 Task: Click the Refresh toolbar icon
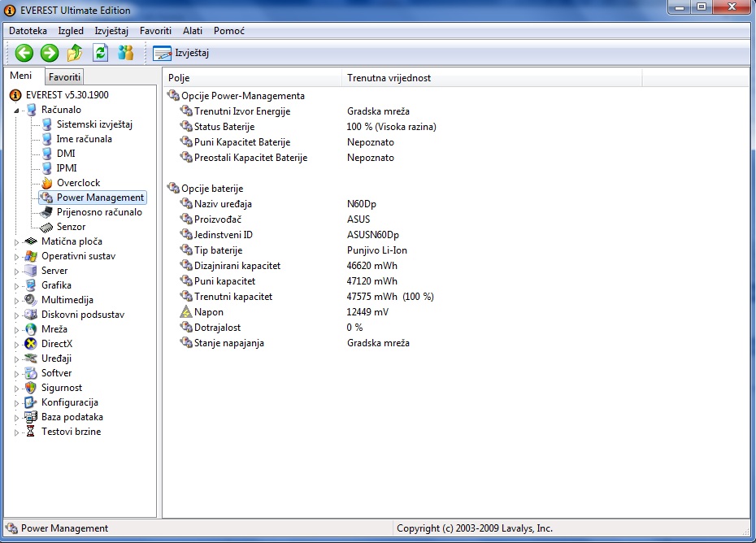click(100, 54)
